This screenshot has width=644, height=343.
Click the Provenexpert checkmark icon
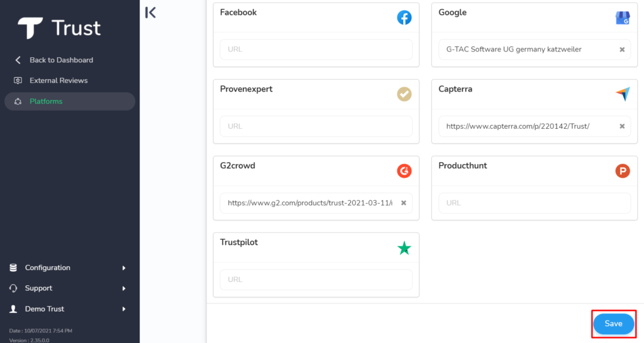(x=404, y=94)
